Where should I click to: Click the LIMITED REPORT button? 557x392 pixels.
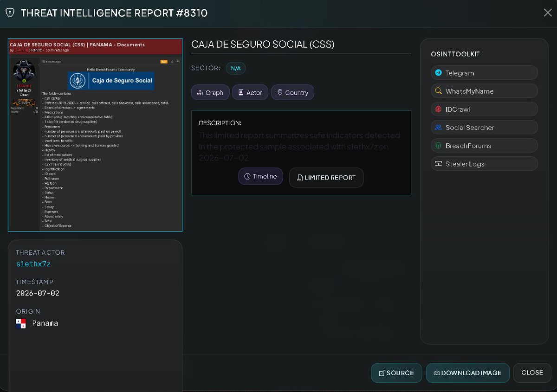tap(326, 178)
